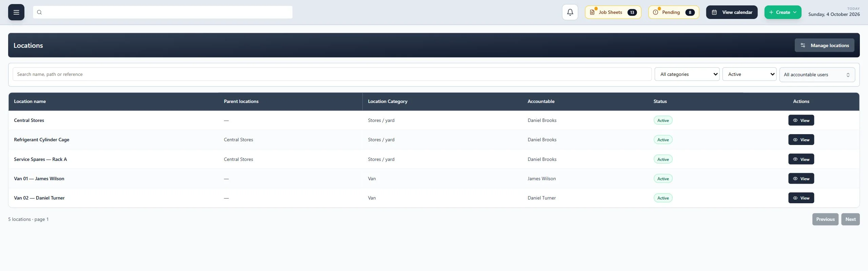This screenshot has height=271, width=868.
Task: Select the Refrigerant Cylinder Cage name cell
Action: pyautogui.click(x=42, y=140)
